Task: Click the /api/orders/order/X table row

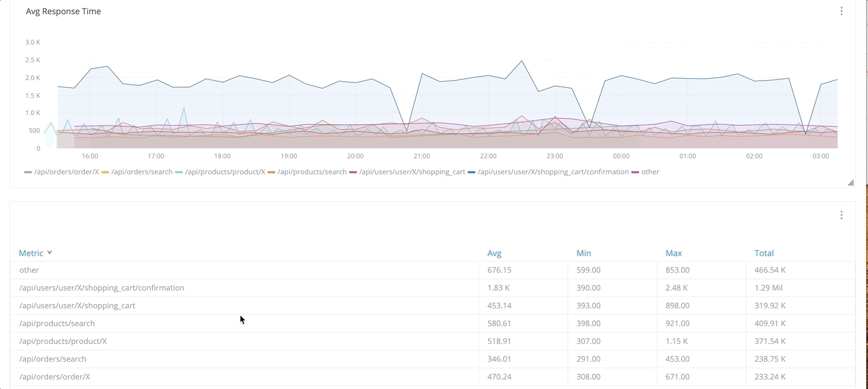Action: pos(55,377)
